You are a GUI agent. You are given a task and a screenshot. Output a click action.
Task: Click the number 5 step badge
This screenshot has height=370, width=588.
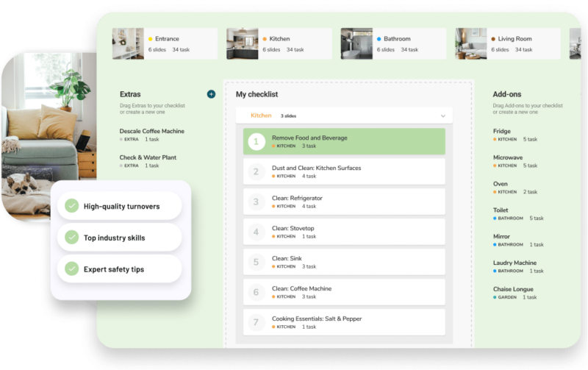(256, 262)
